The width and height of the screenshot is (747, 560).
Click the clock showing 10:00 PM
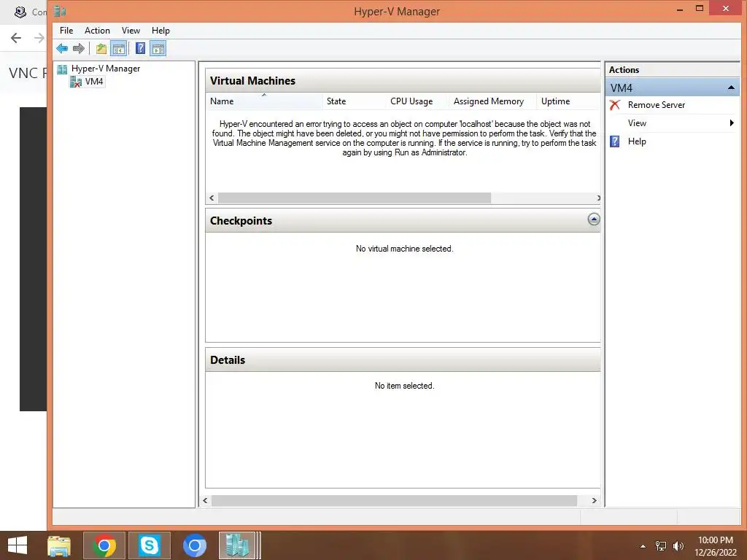click(715, 540)
